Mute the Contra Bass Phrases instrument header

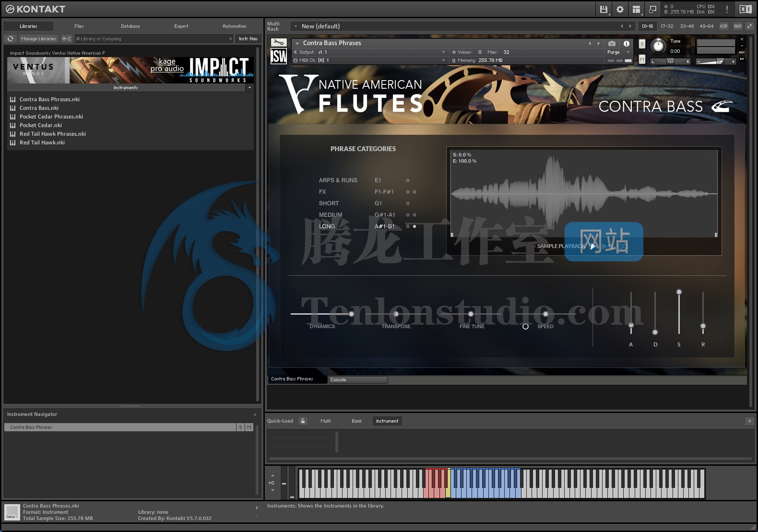(642, 59)
